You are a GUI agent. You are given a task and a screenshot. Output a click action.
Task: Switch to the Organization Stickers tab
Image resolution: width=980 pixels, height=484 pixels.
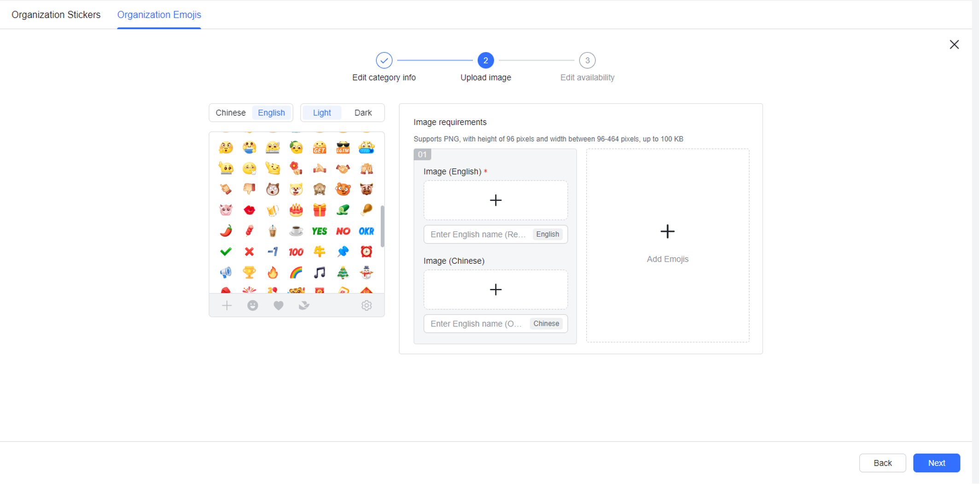point(56,14)
